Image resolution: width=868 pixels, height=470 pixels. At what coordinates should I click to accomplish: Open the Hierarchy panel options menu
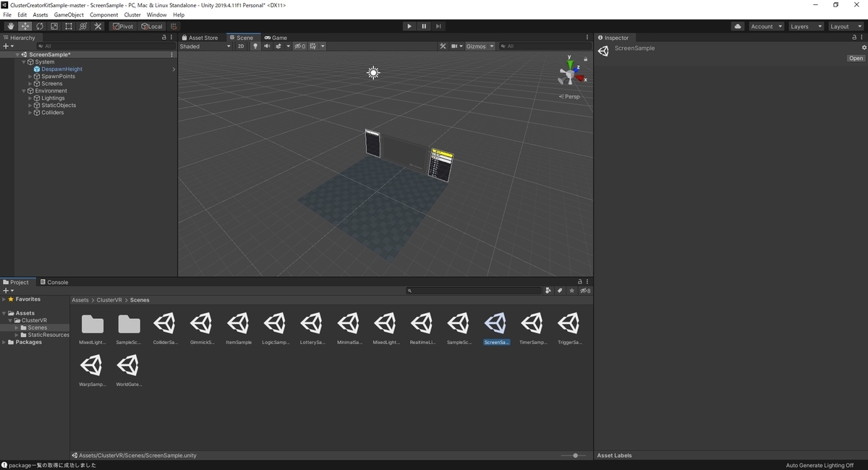tap(172, 38)
